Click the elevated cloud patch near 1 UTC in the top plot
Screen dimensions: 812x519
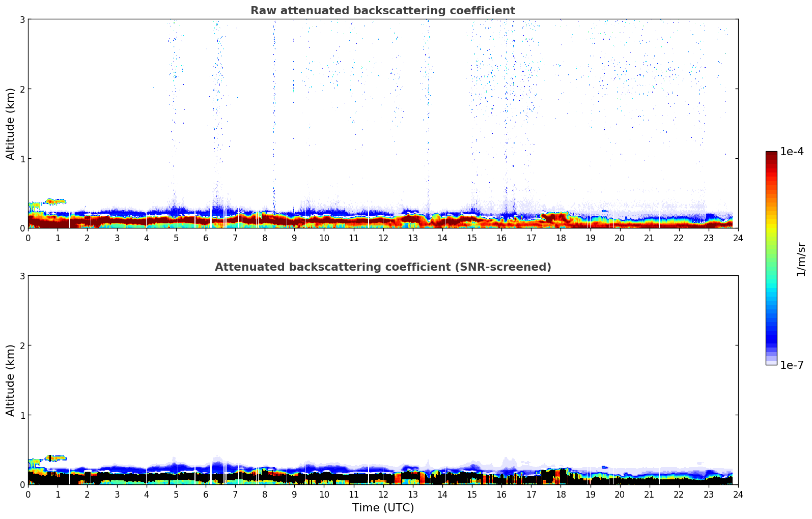[x=53, y=201]
